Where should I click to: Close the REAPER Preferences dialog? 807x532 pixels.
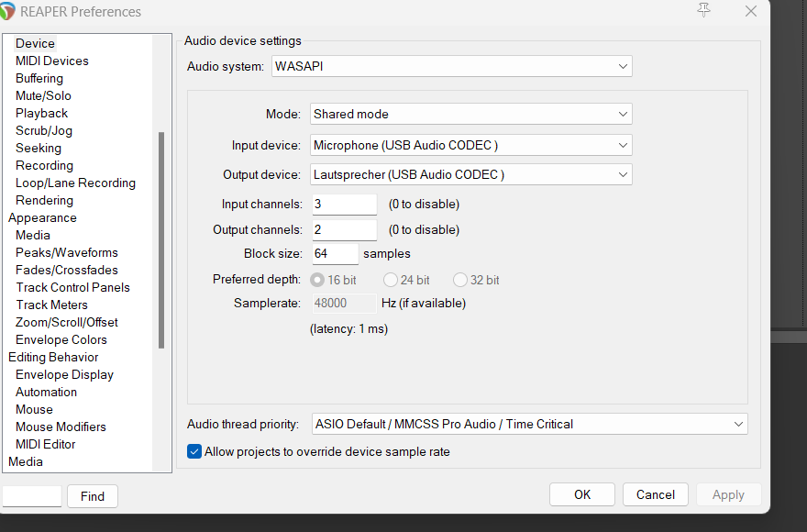(751, 12)
